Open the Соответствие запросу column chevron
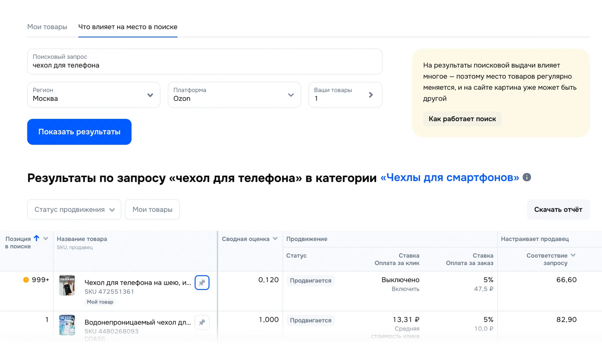Screen dimensions: 602x364 pos(573,255)
